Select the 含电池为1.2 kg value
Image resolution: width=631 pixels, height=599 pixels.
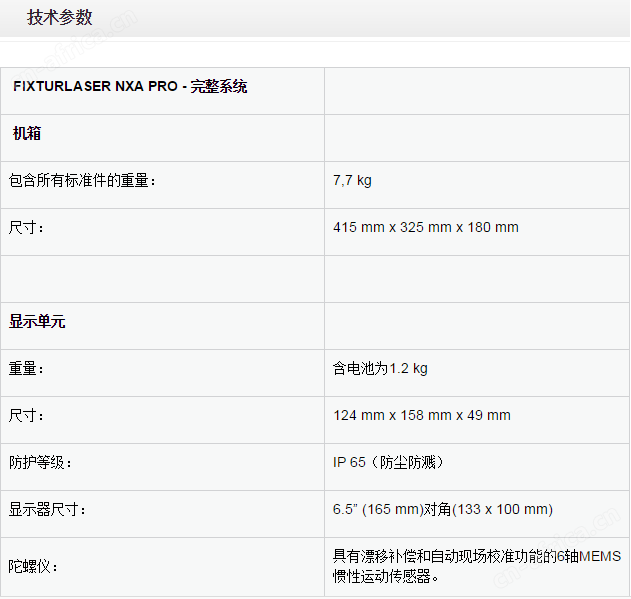pyautogui.click(x=380, y=368)
